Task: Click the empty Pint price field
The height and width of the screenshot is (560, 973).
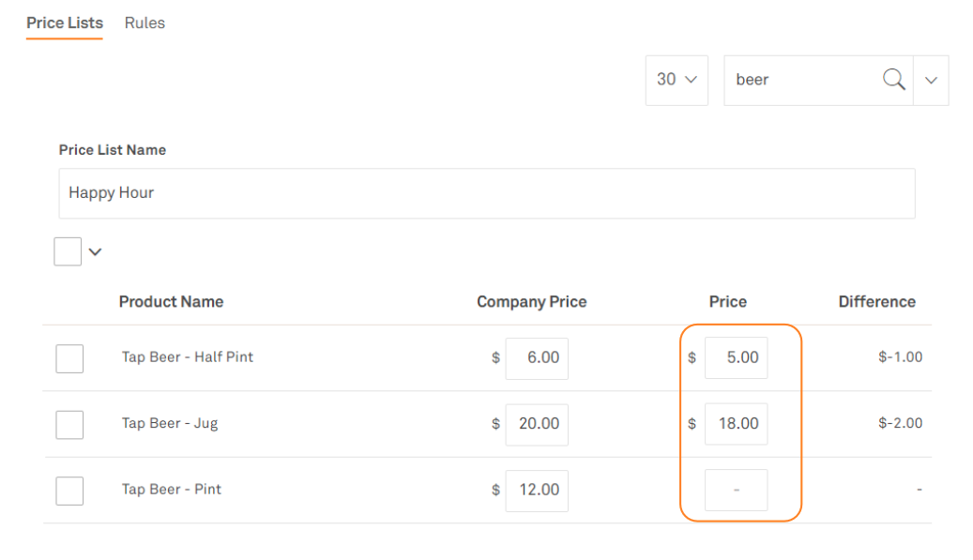Action: pyautogui.click(x=737, y=491)
